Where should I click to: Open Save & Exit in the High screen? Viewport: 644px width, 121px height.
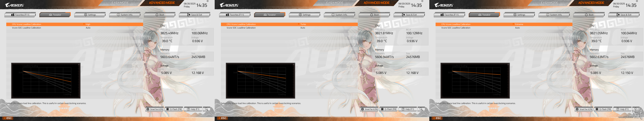195,15
